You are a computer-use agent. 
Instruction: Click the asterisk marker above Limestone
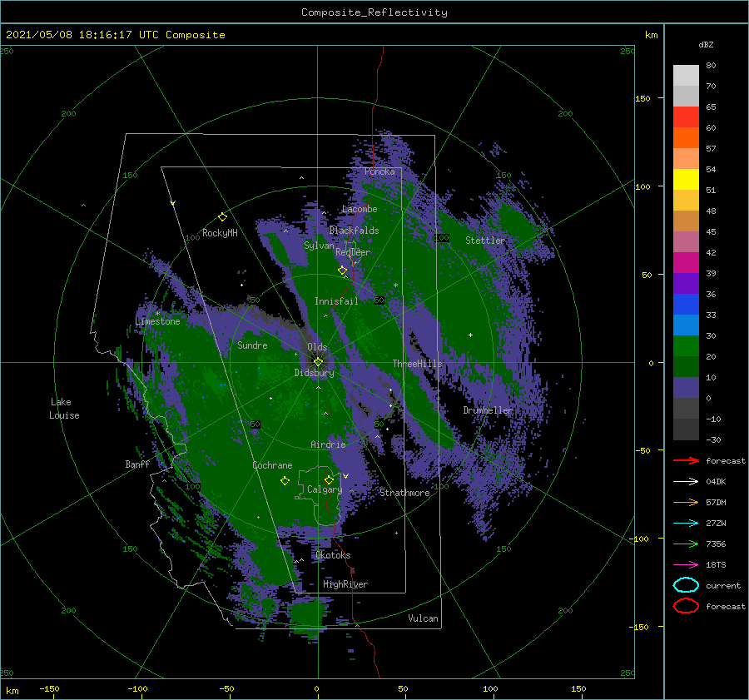[157, 314]
